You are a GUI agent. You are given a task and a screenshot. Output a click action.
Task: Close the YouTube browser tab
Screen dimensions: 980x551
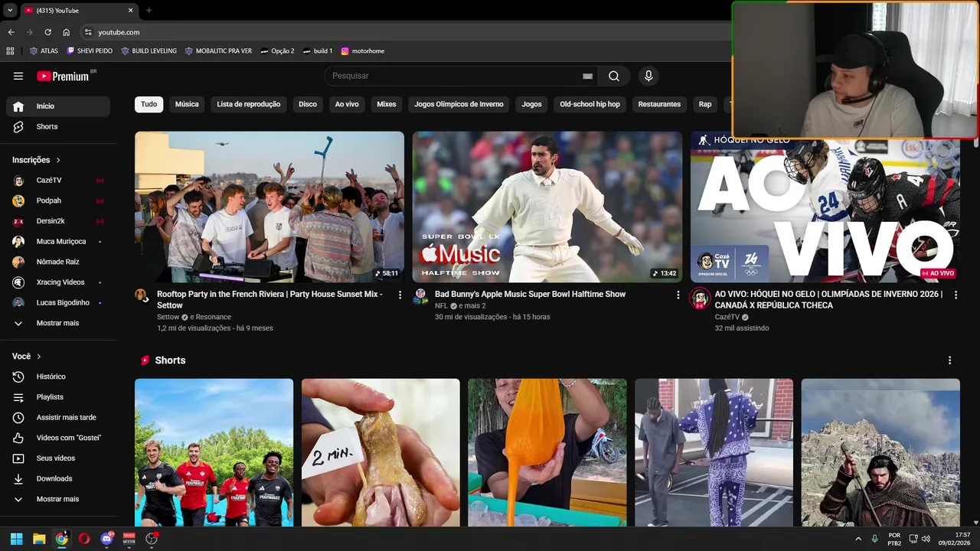coord(130,11)
